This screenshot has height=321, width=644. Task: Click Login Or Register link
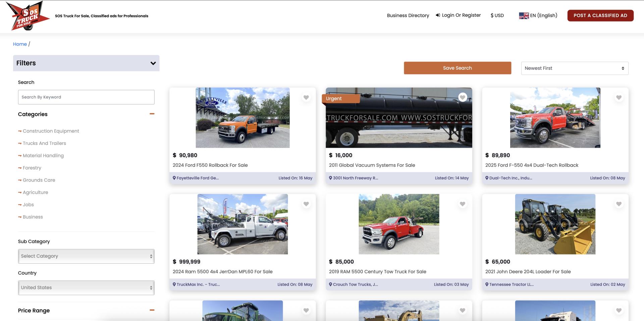click(461, 15)
